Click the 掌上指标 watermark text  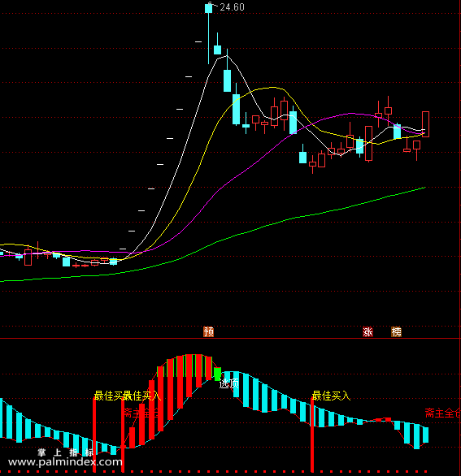click(65, 452)
